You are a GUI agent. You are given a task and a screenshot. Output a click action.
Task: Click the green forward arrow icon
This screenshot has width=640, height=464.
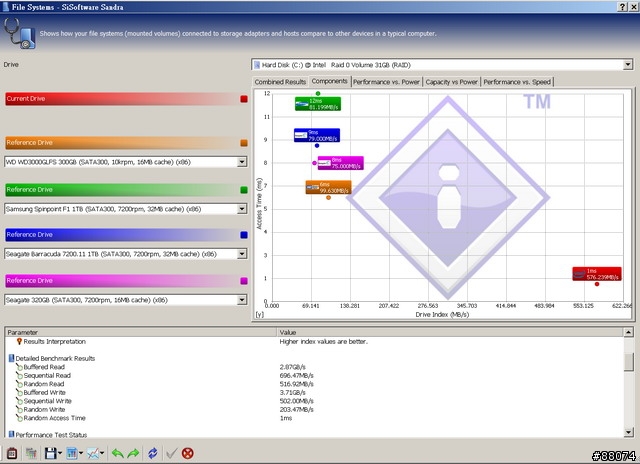point(131,453)
